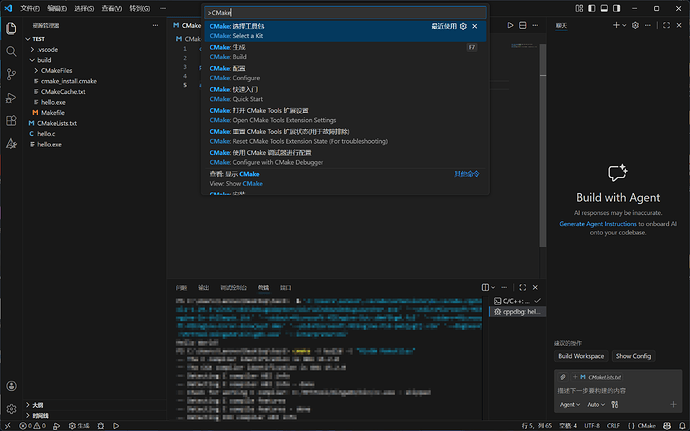Screen dimensions: 690x431
Task: Select the cppdbg terminal in the list
Action: 518,312
